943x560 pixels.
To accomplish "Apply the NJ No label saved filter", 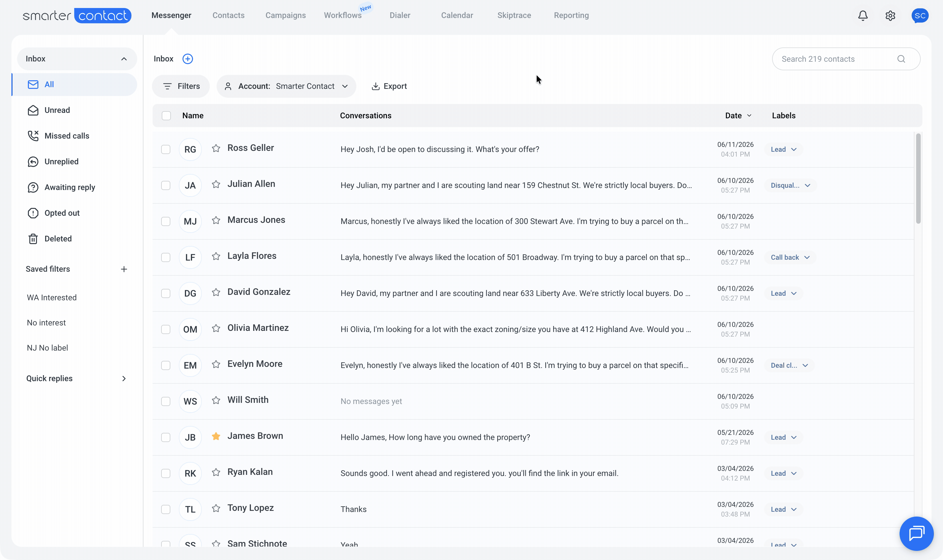I will (47, 348).
